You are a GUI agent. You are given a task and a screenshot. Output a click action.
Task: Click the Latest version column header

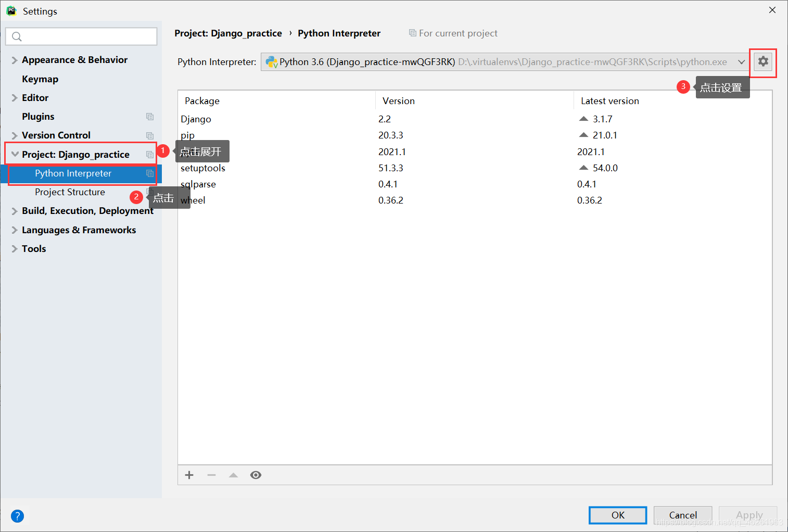pyautogui.click(x=610, y=101)
